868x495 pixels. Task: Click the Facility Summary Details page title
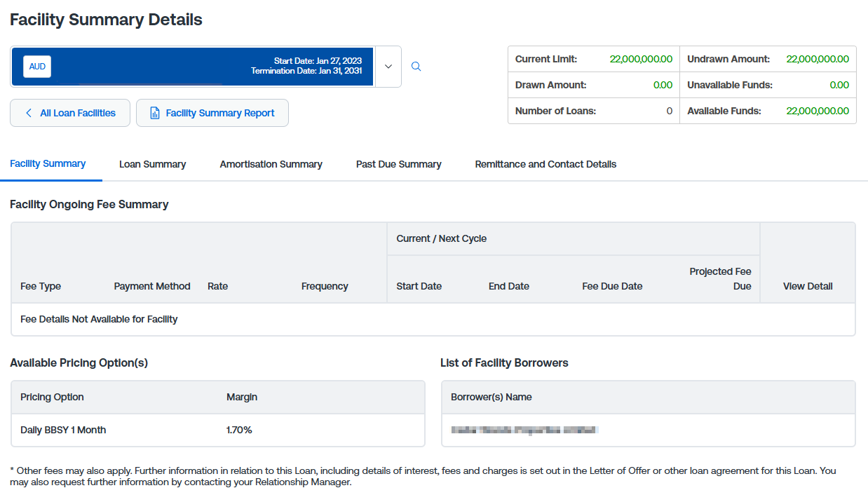click(x=106, y=20)
